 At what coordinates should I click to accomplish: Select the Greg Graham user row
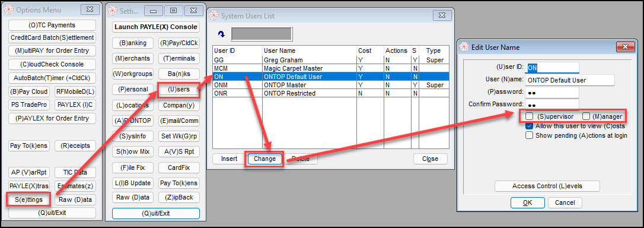click(331, 60)
